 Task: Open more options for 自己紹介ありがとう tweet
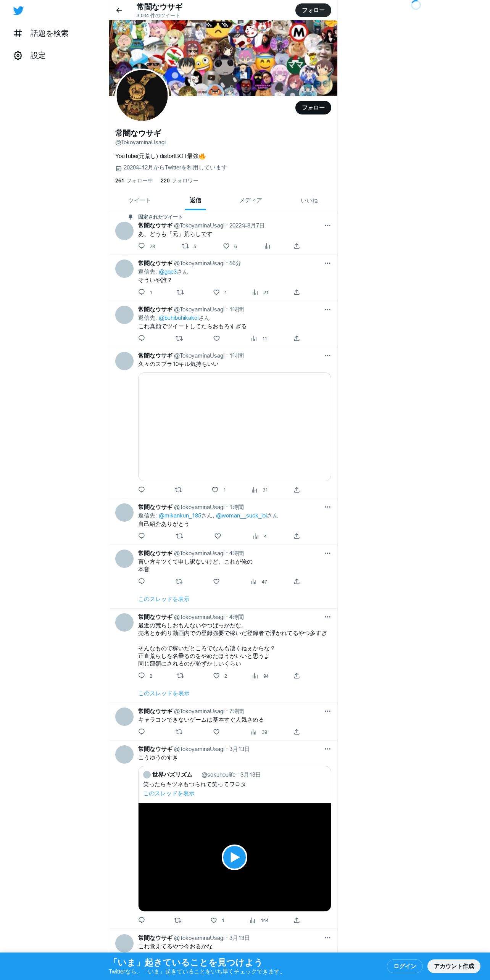pos(327,507)
